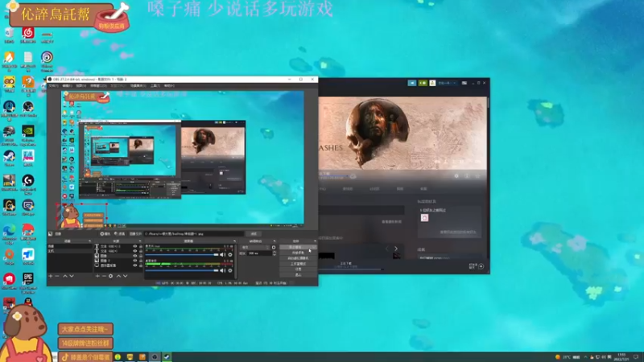Toggle visibility of the Image 2 source in OBS
The width and height of the screenshot is (644, 362).
coord(135,261)
